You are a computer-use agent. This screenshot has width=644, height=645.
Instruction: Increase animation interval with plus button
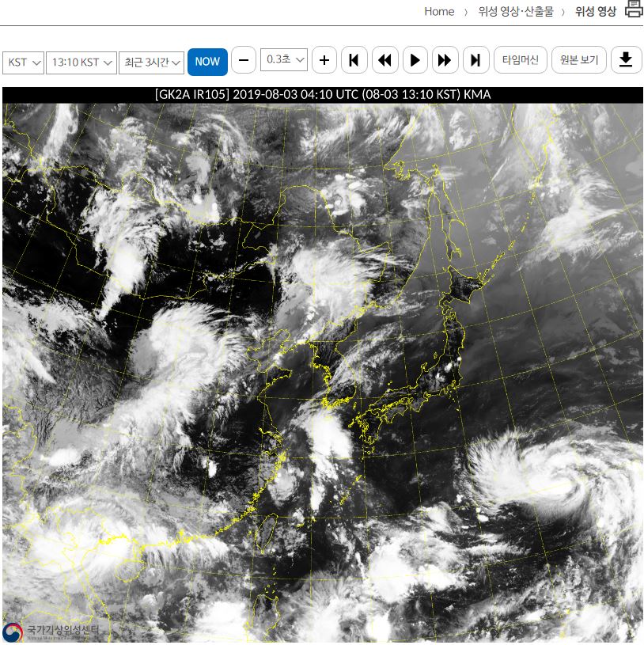pyautogui.click(x=324, y=61)
